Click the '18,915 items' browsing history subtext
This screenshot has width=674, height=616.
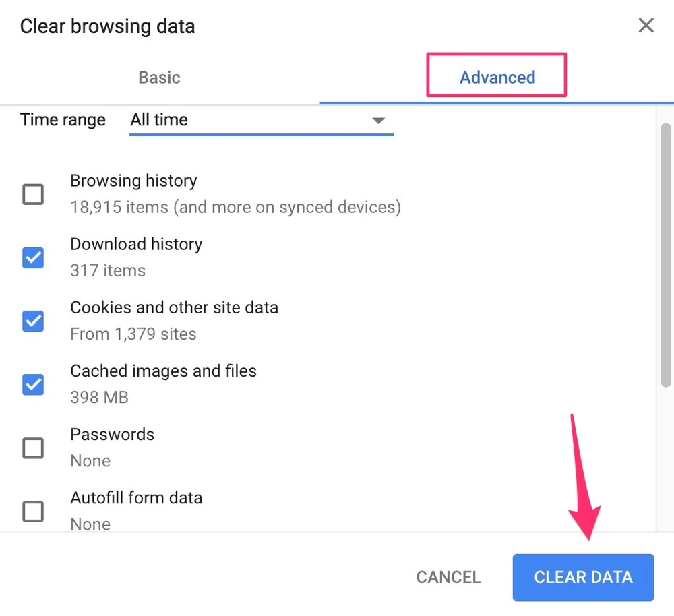tap(235, 207)
